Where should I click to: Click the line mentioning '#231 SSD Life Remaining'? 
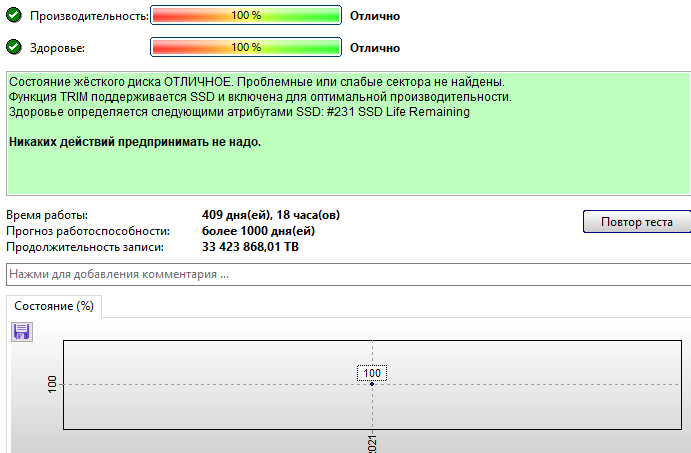click(x=239, y=112)
